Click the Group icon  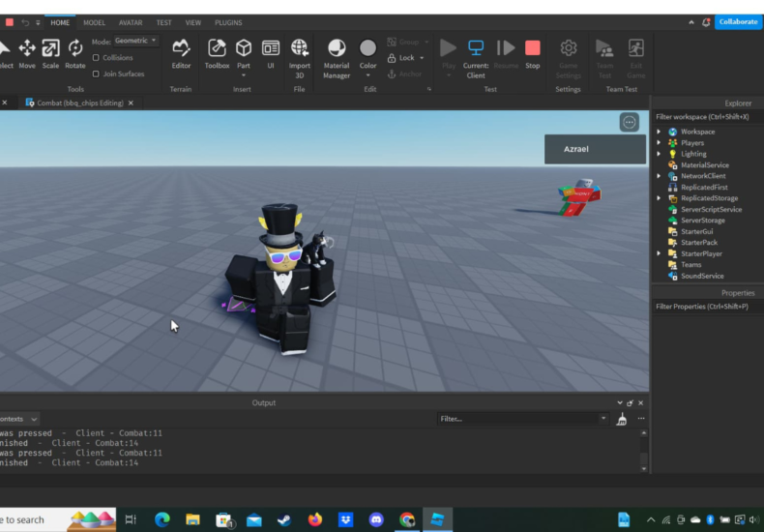(x=392, y=42)
